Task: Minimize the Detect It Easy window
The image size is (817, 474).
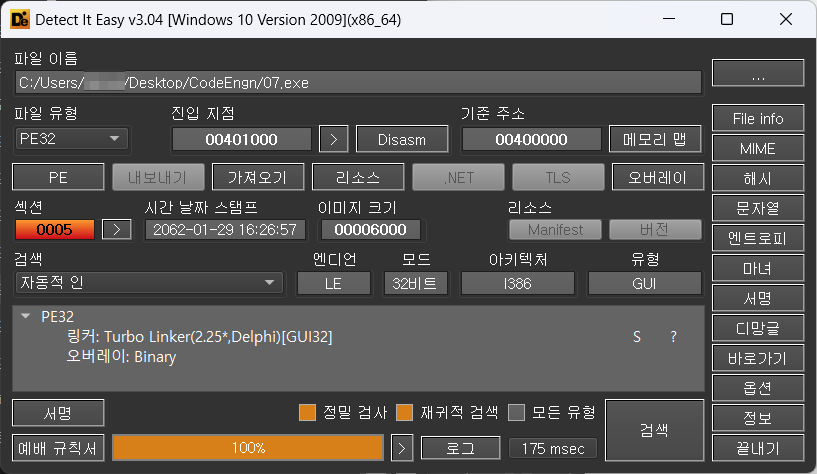Action: pyautogui.click(x=669, y=19)
